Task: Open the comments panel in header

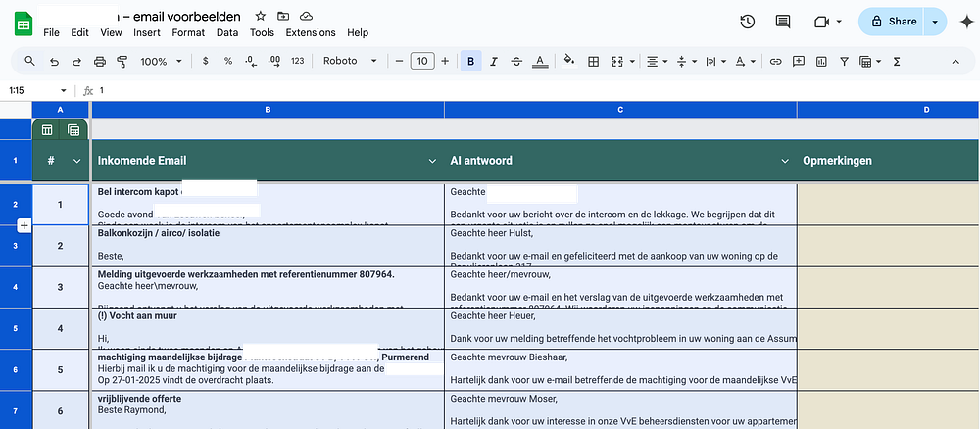Action: click(x=782, y=22)
